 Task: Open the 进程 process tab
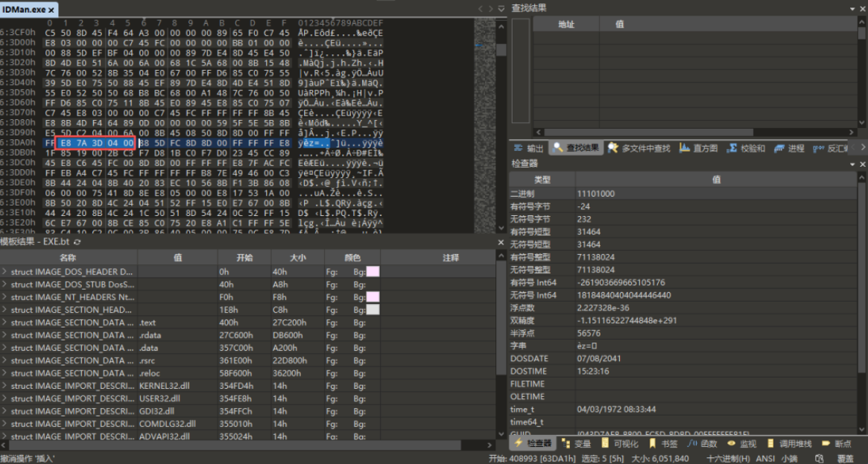pos(789,148)
